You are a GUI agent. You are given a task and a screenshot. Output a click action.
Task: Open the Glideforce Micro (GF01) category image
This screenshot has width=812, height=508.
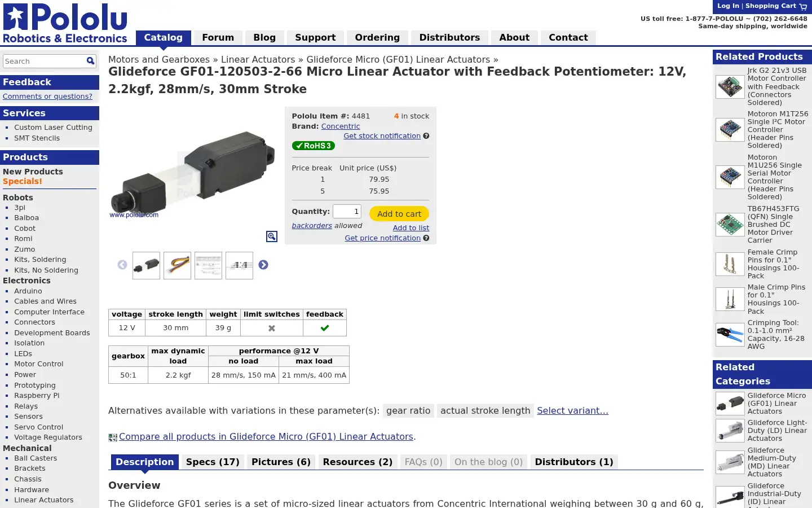click(x=730, y=404)
